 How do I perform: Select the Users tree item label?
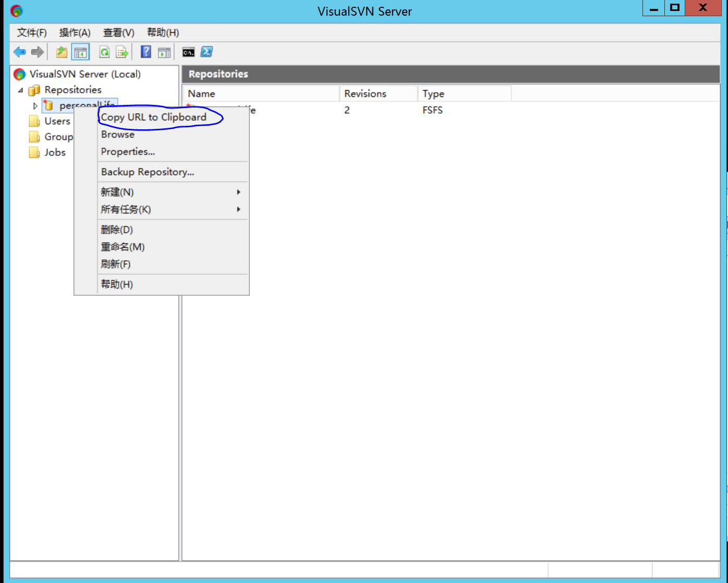click(57, 121)
